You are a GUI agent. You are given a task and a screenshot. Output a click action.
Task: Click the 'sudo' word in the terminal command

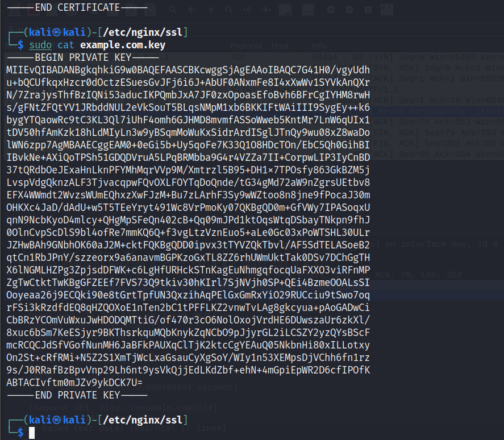40,45
